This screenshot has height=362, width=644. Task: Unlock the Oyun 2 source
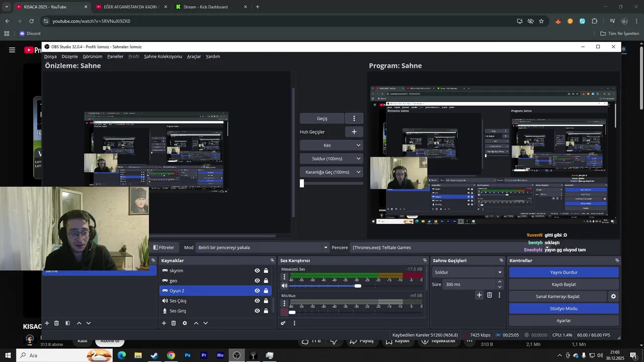(266, 291)
